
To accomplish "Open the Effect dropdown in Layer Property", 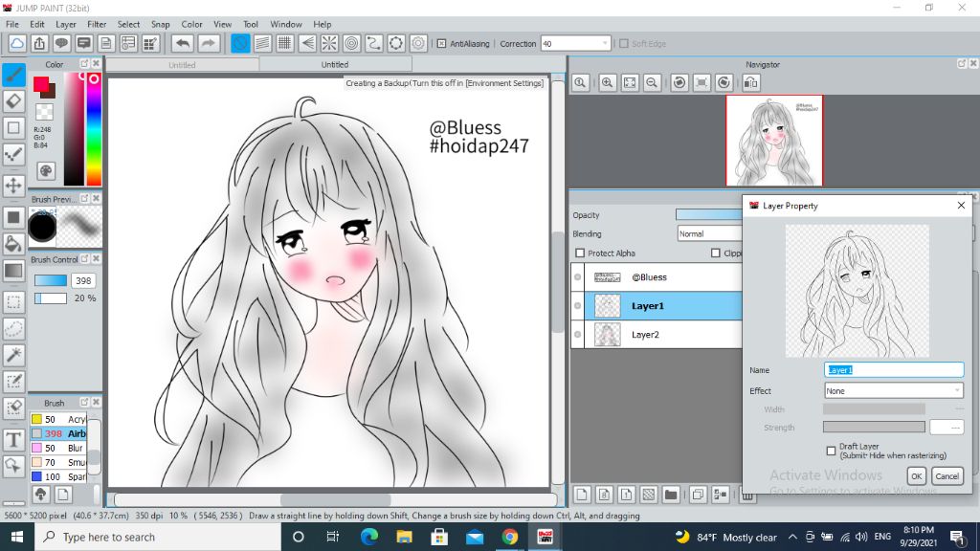I will point(894,390).
